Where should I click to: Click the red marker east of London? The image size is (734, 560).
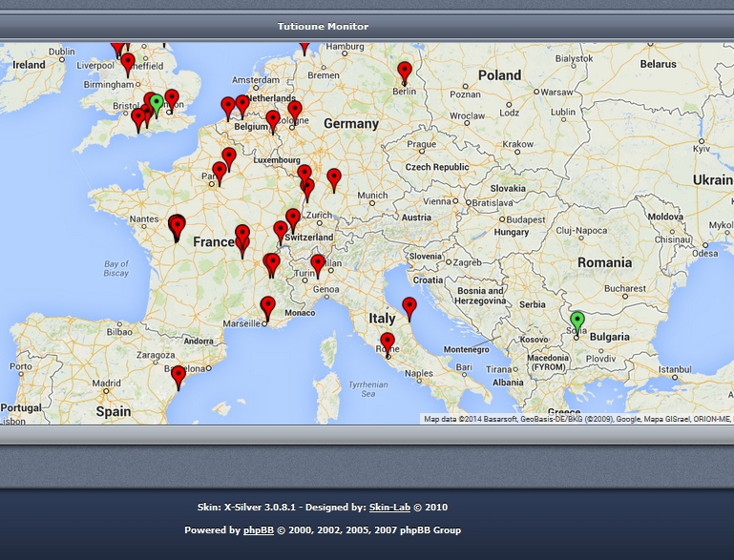click(x=172, y=99)
